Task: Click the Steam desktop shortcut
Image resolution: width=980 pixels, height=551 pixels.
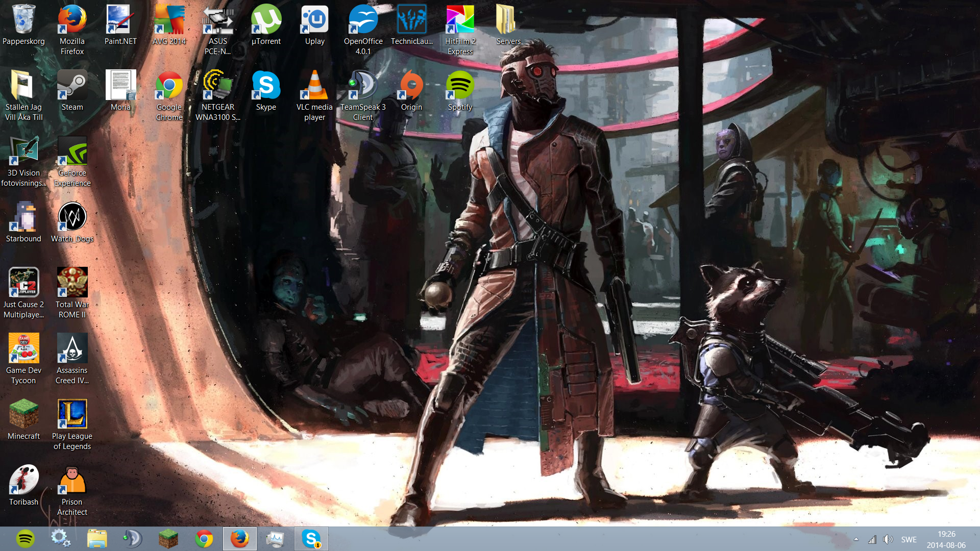Action: point(72,90)
